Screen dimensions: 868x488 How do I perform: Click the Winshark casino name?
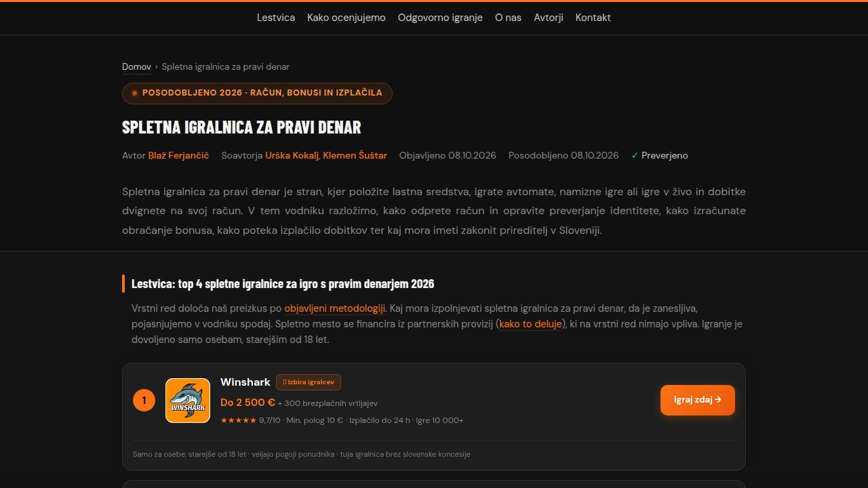[245, 382]
